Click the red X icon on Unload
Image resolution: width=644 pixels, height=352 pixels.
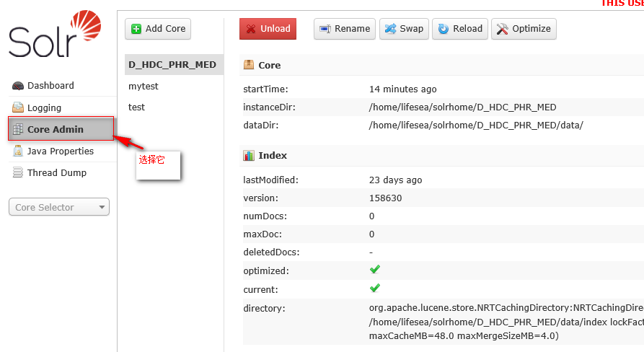[250, 29]
